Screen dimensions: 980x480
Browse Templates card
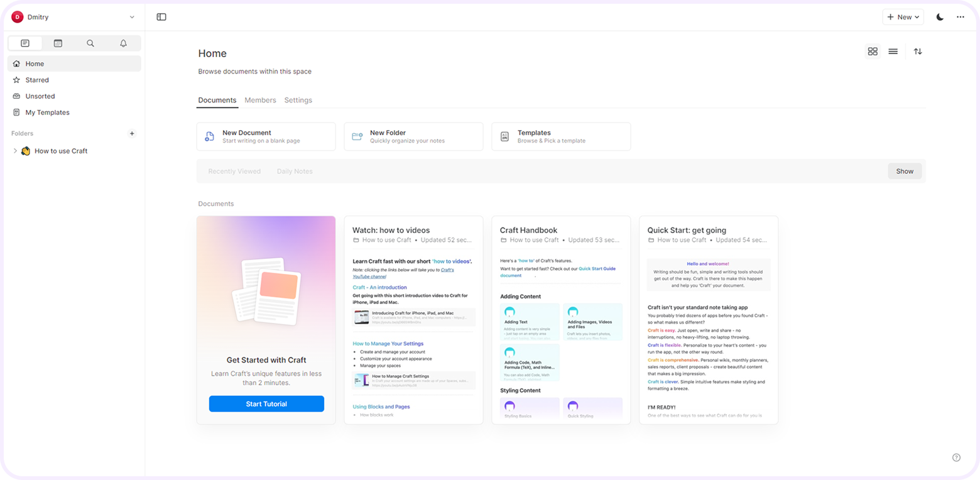(x=561, y=136)
